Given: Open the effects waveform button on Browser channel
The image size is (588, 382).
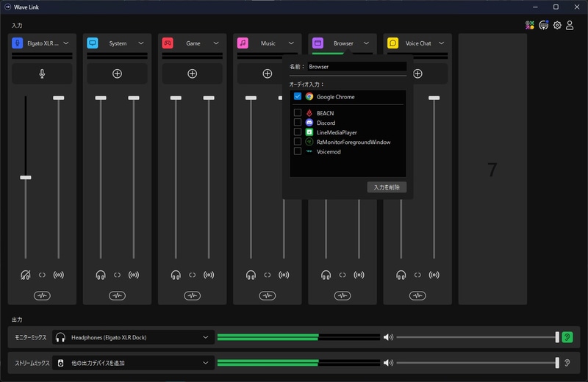Looking at the screenshot, I should [x=343, y=296].
